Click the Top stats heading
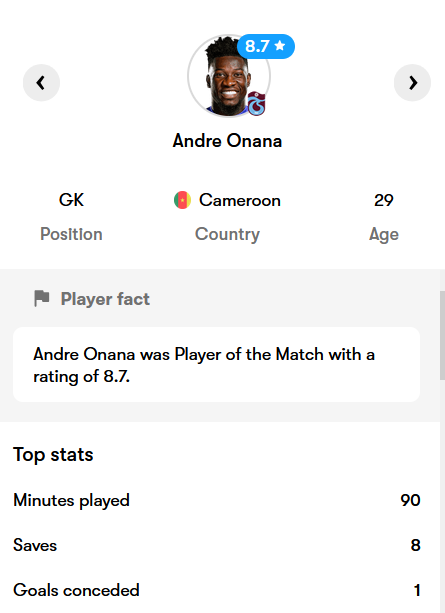The image size is (445, 613). [x=53, y=455]
